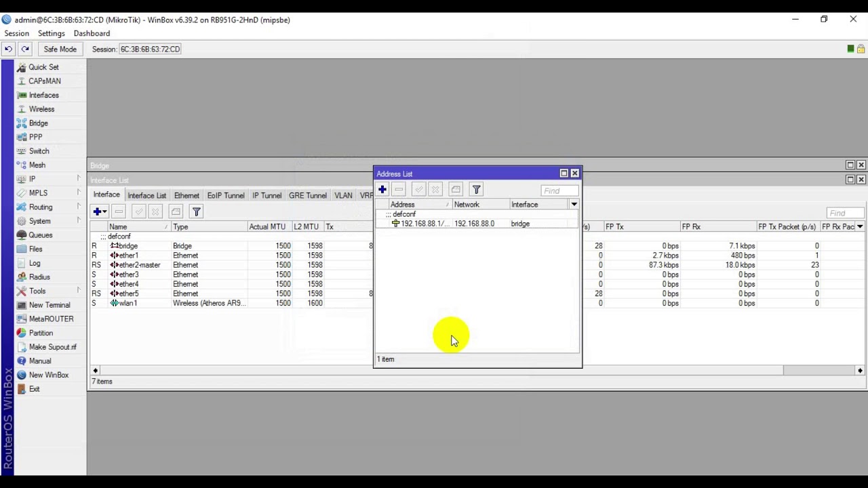Open Interfaces in sidebar

click(43, 95)
